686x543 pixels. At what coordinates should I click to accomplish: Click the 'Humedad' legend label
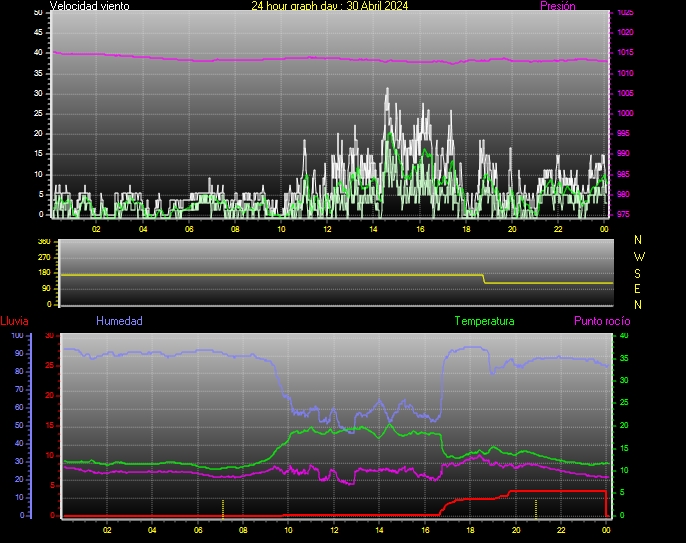tap(119, 321)
